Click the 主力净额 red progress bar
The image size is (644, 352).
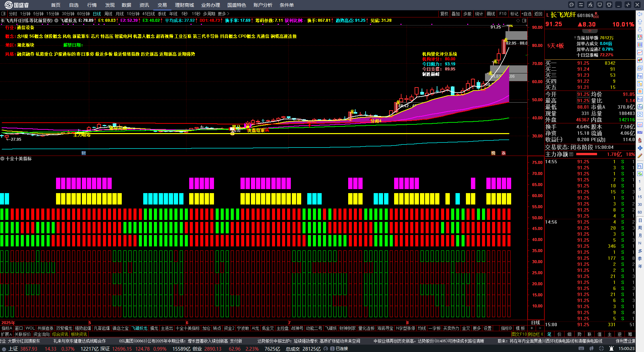coord(586,154)
